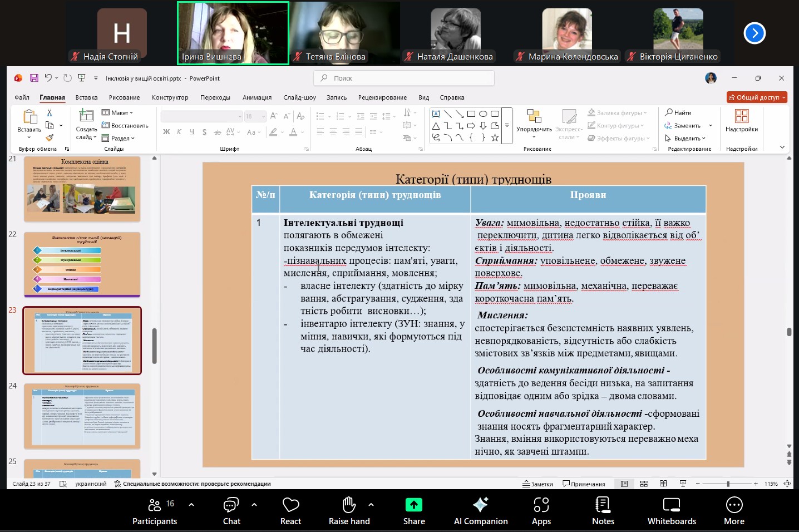This screenshot has width=799, height=532.
Task: Adjust the zoom slider in status bar
Action: [x=728, y=484]
